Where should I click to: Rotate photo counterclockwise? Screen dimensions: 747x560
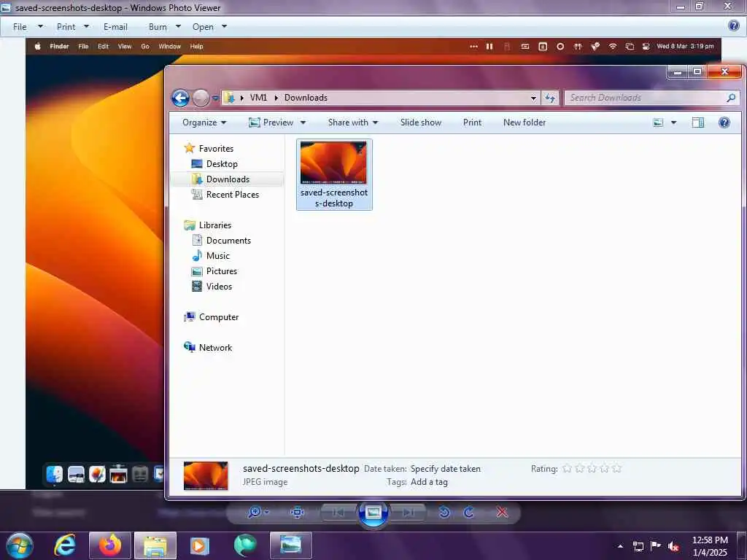click(x=444, y=512)
